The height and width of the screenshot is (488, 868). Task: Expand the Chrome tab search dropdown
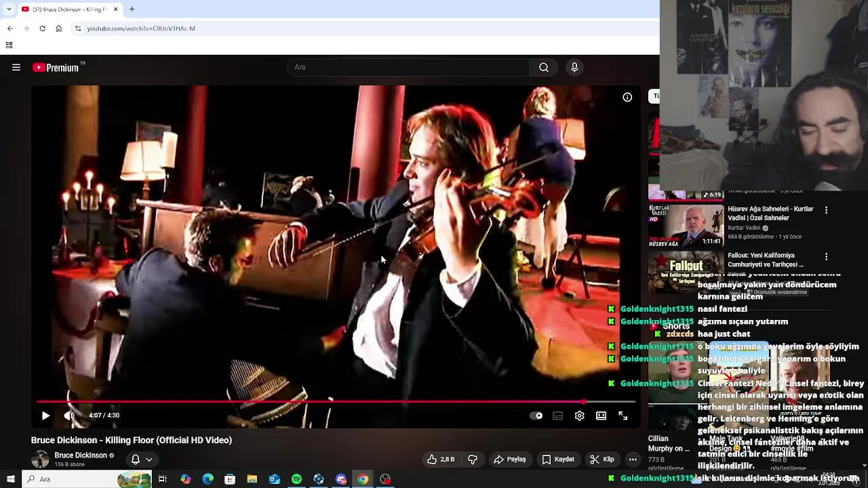click(8, 9)
